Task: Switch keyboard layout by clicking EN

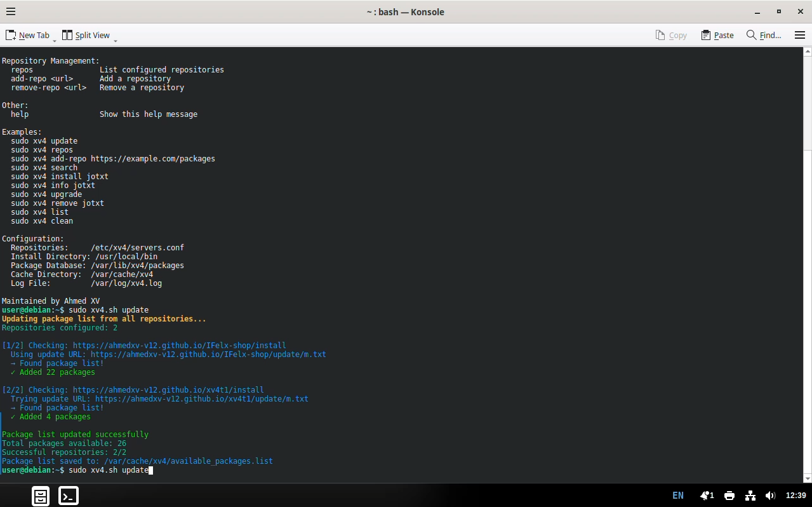Action: [677, 496]
